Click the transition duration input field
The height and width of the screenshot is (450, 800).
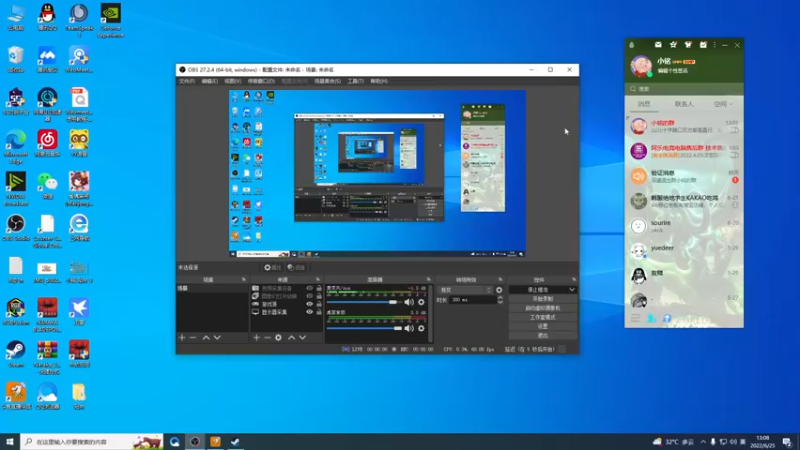[472, 300]
